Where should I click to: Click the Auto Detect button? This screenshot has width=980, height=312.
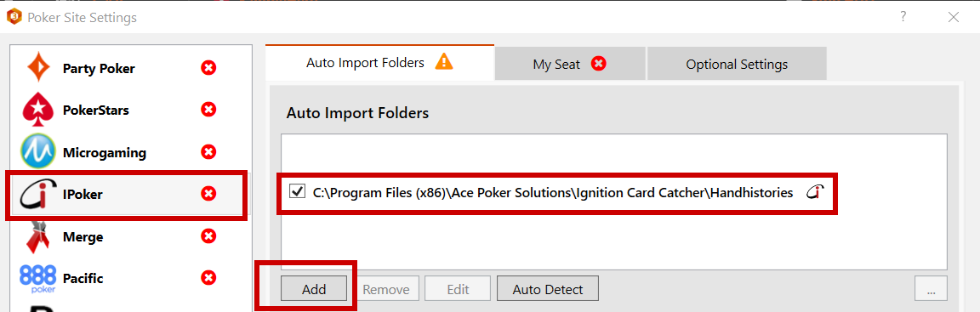pyautogui.click(x=548, y=289)
